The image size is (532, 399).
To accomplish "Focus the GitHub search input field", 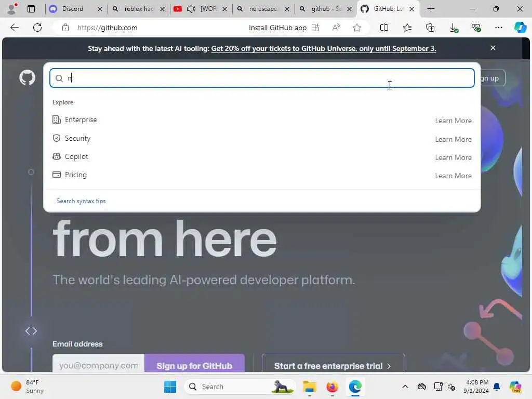I will pyautogui.click(x=262, y=78).
